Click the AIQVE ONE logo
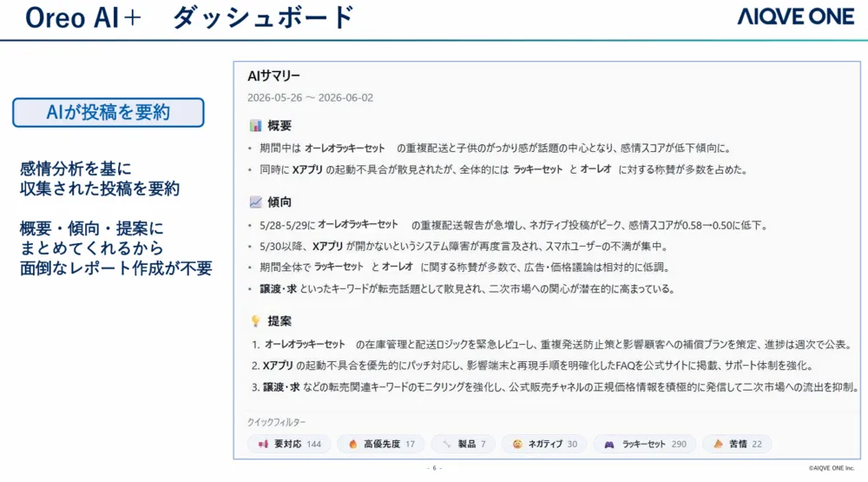Viewport: 868px width, 482px height. click(x=795, y=17)
